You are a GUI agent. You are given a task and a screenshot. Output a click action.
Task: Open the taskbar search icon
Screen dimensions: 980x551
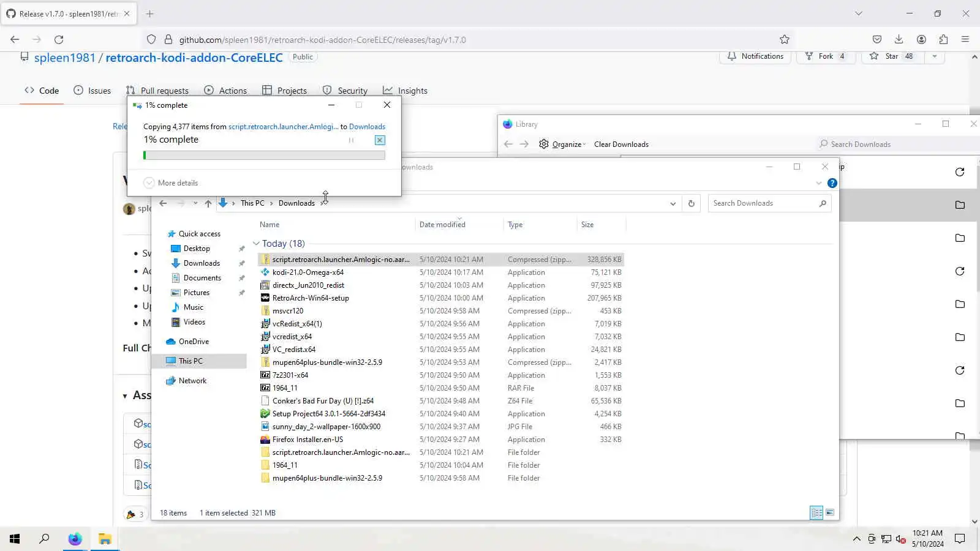[44, 539]
